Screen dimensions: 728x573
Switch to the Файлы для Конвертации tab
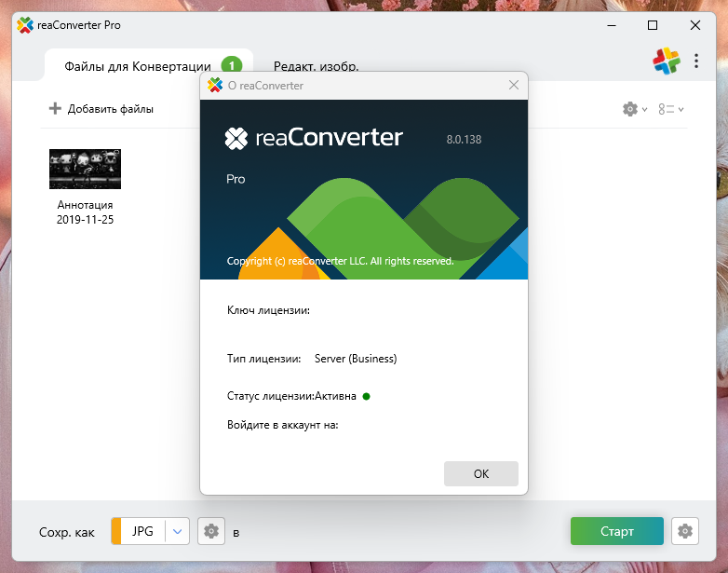pyautogui.click(x=138, y=66)
